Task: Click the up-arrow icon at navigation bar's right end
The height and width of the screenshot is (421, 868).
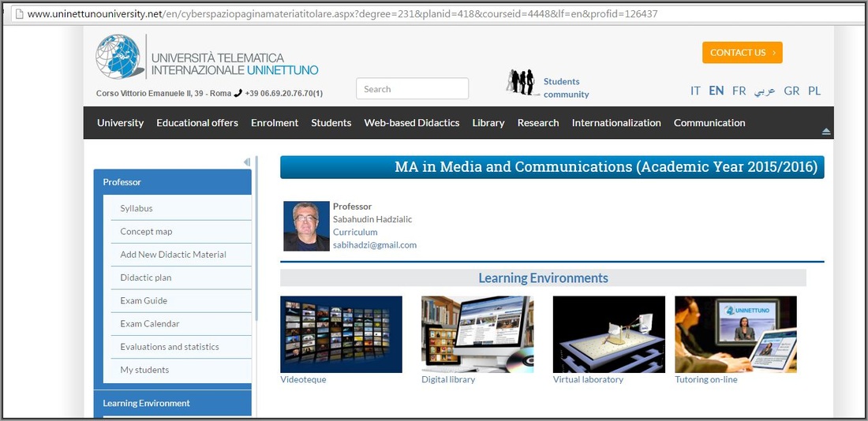Action: pos(826,131)
